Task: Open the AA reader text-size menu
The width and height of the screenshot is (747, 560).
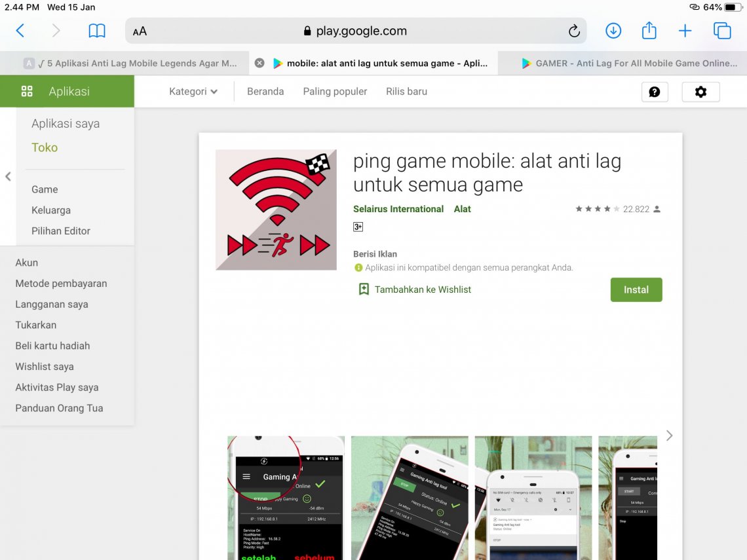Action: pyautogui.click(x=140, y=31)
